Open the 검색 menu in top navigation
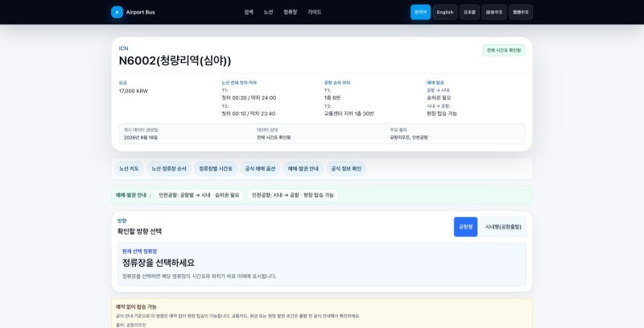 [x=249, y=12]
